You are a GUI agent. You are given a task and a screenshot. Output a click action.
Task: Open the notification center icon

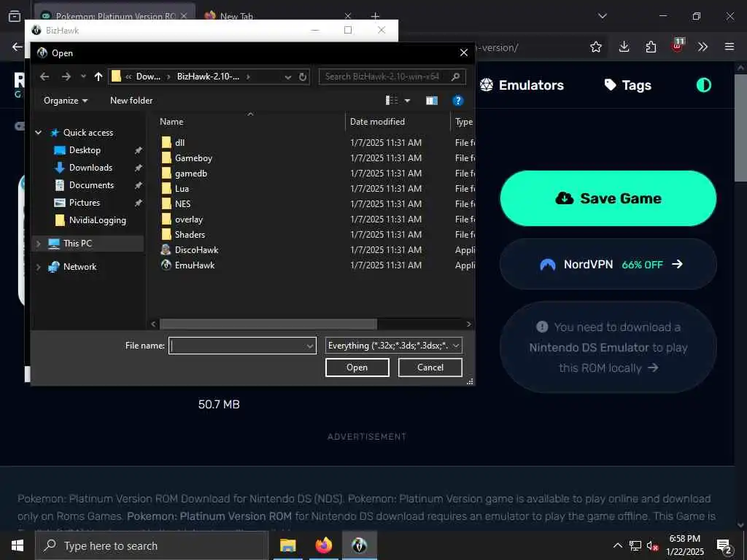point(724,546)
